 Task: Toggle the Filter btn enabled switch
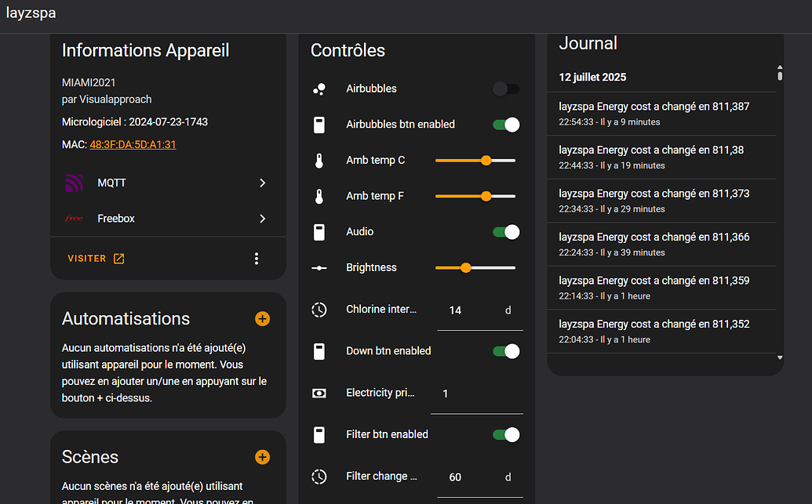click(x=506, y=435)
